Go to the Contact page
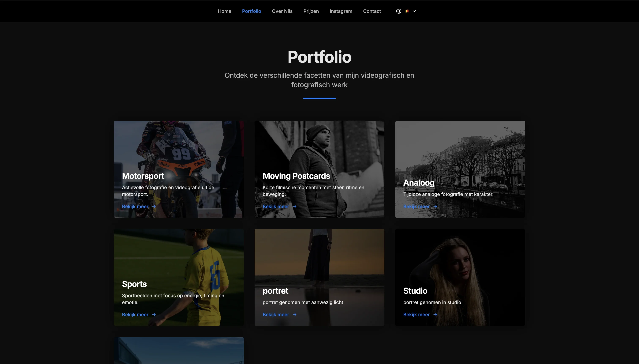 pos(372,11)
